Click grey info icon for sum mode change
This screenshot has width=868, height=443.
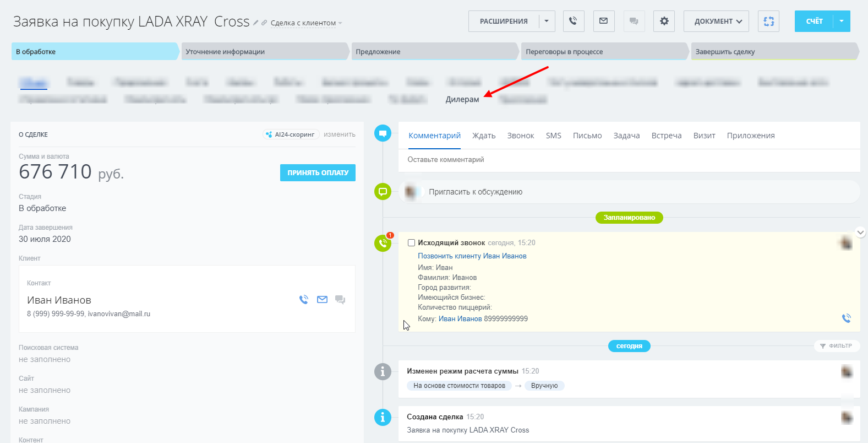tap(383, 371)
